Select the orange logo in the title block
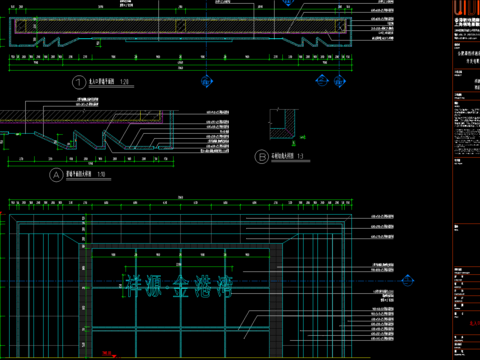The image size is (480, 360). tap(467, 8)
